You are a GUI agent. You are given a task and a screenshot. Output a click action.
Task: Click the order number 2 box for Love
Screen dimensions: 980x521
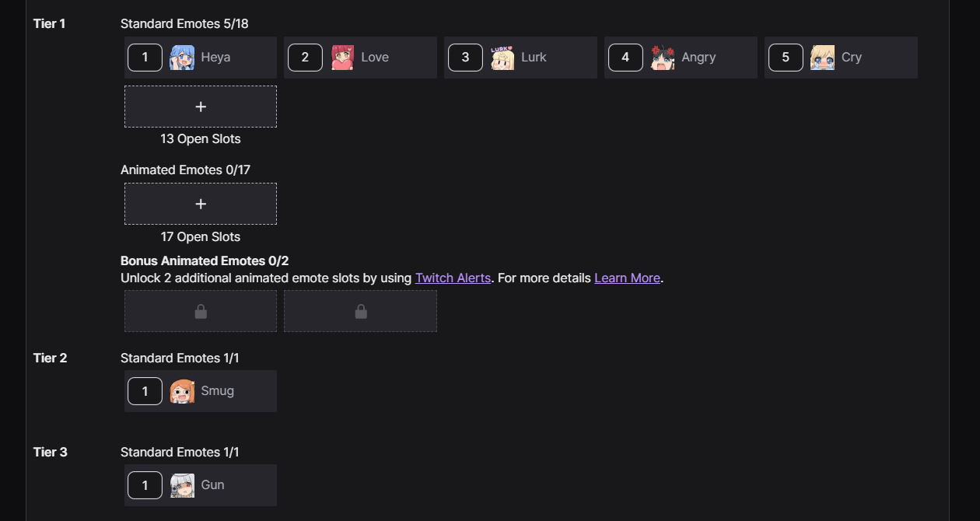(x=305, y=58)
